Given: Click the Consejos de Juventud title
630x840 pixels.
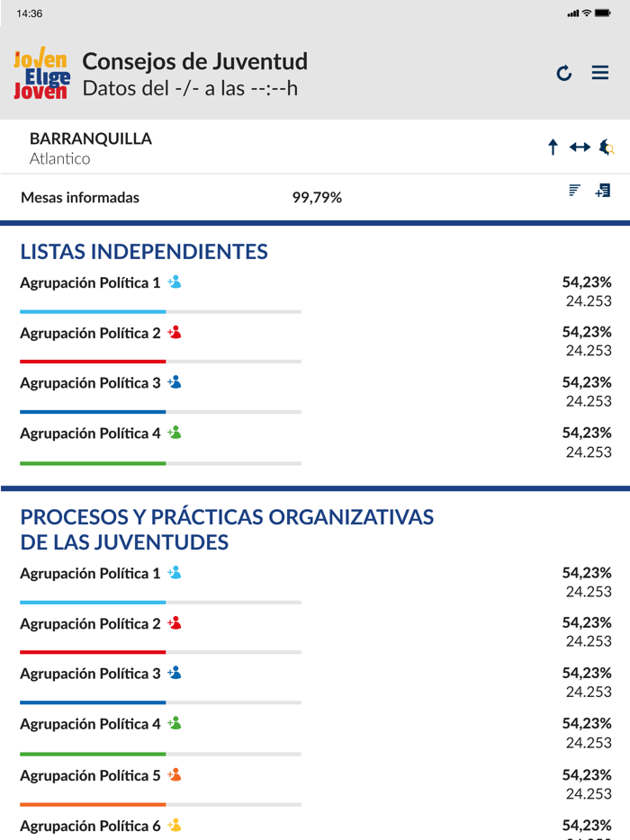Looking at the screenshot, I should click(195, 61).
